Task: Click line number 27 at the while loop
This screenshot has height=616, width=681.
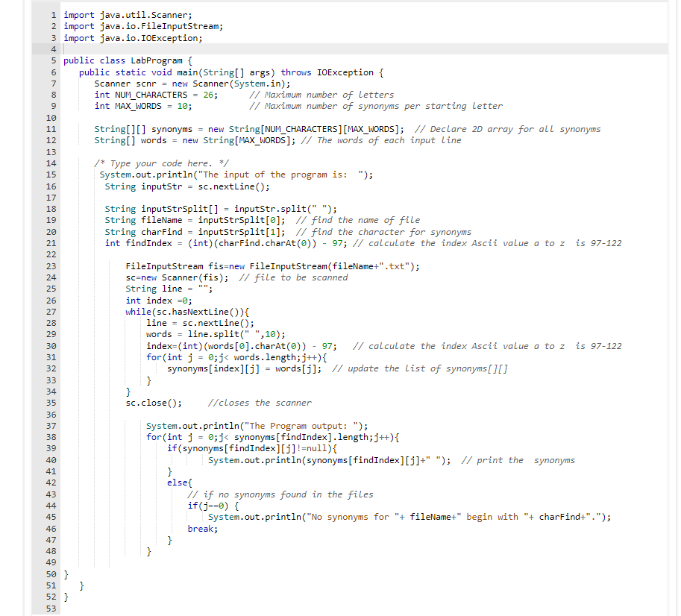Action: tap(51, 311)
